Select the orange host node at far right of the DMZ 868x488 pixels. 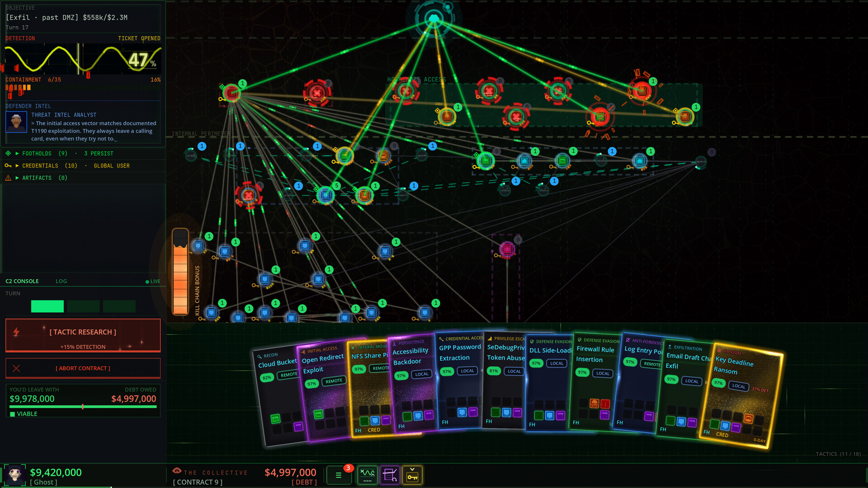tap(685, 117)
